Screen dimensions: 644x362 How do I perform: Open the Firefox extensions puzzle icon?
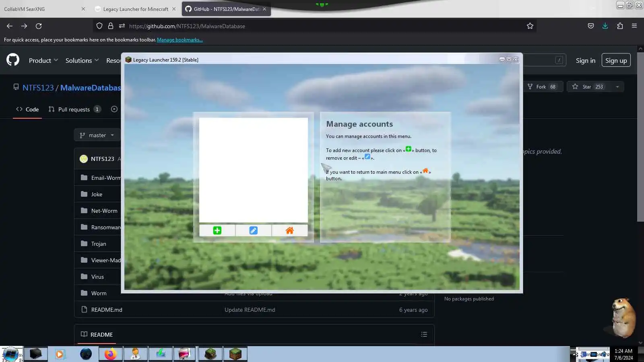click(x=620, y=26)
